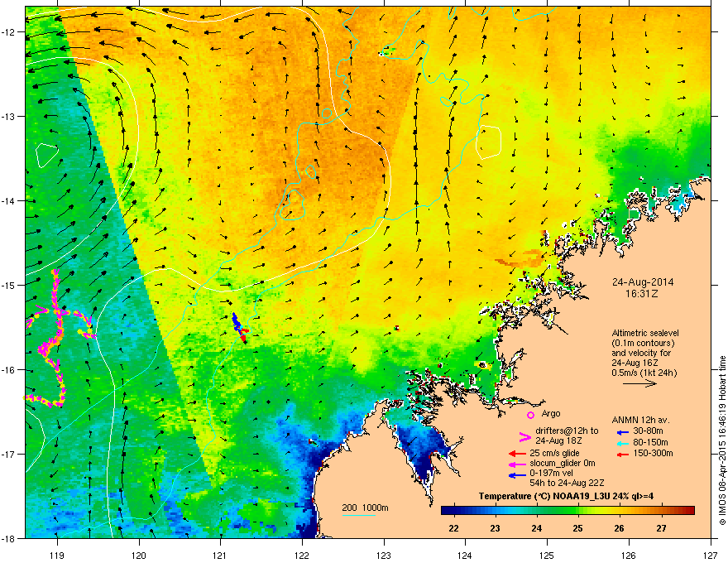This screenshot has width=728, height=563.
Task: Click the 200 1000m bathymetry label
Action: 365,508
